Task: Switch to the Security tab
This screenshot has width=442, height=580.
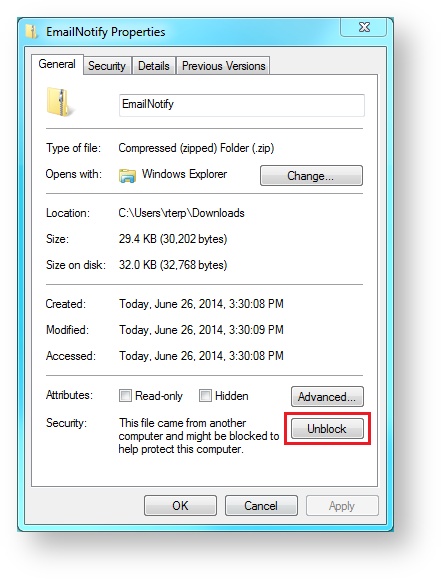Action: click(x=107, y=66)
